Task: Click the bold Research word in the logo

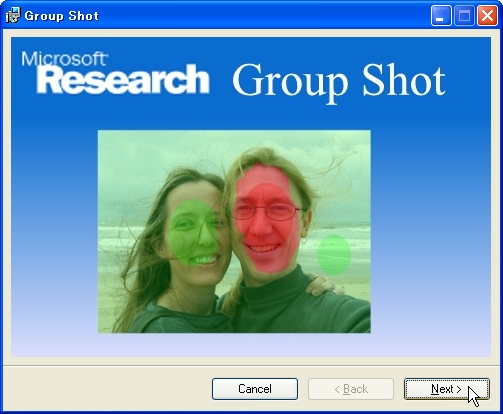Action: (x=123, y=79)
